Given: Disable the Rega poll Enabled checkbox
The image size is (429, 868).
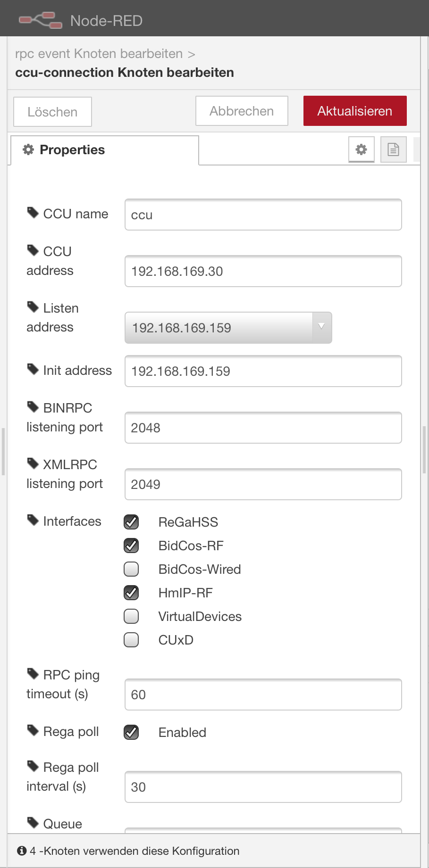Looking at the screenshot, I should click(x=131, y=732).
